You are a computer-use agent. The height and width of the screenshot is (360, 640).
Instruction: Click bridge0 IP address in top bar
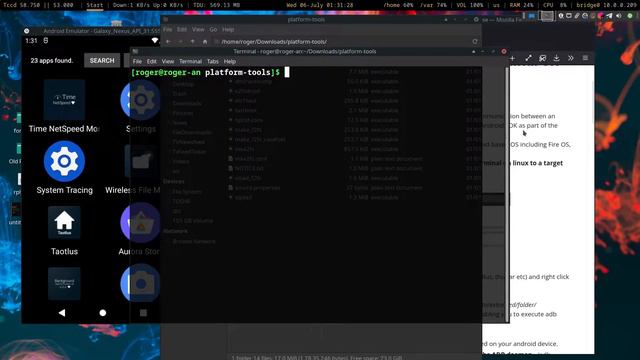(607, 5)
